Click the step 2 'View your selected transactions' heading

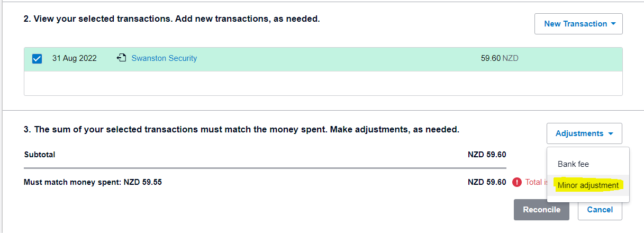172,19
